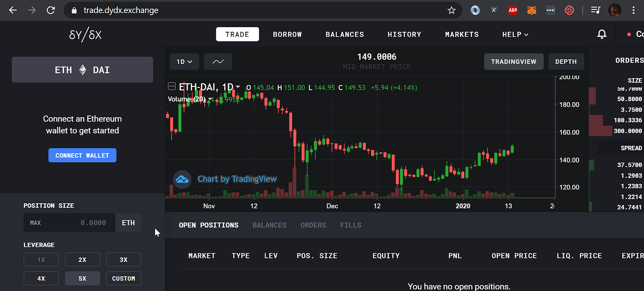Viewport: 644px width, 291px height.
Task: Select the OPEN POSITIONS tab
Action: 209,225
